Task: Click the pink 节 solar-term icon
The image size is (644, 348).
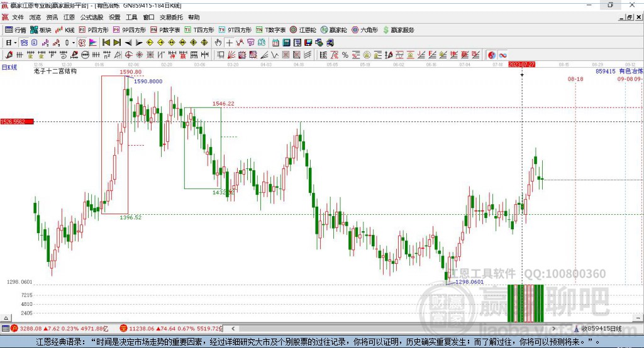Action: [250, 43]
